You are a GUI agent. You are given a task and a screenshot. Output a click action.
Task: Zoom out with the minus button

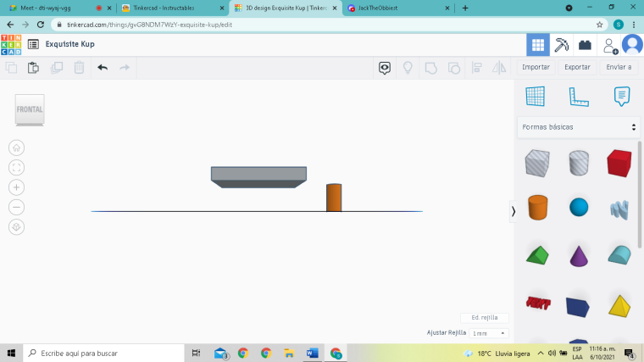click(16, 207)
